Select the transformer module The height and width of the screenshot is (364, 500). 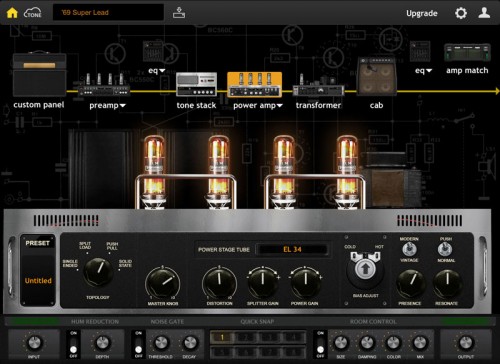coord(318,86)
